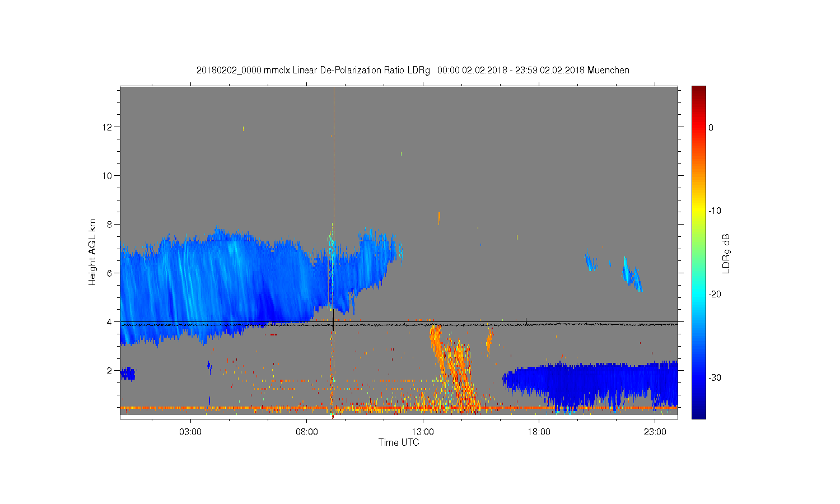This screenshot has height=504, width=840.
Task: Click the height tick label 8
Action: click(x=110, y=225)
